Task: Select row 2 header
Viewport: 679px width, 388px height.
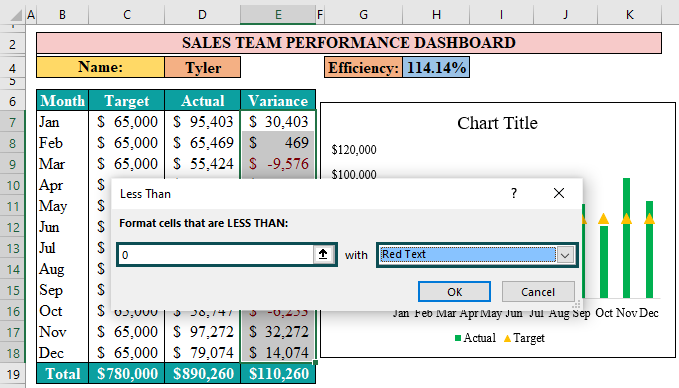Action: [x=13, y=44]
